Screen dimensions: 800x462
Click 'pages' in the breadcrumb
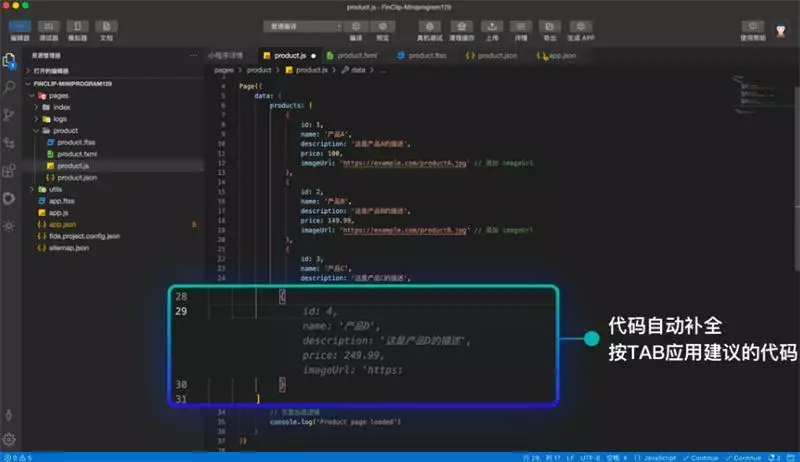[224, 70]
